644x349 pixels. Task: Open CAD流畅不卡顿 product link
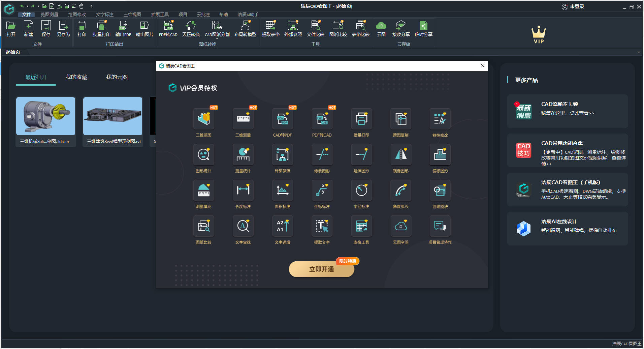click(x=568, y=111)
